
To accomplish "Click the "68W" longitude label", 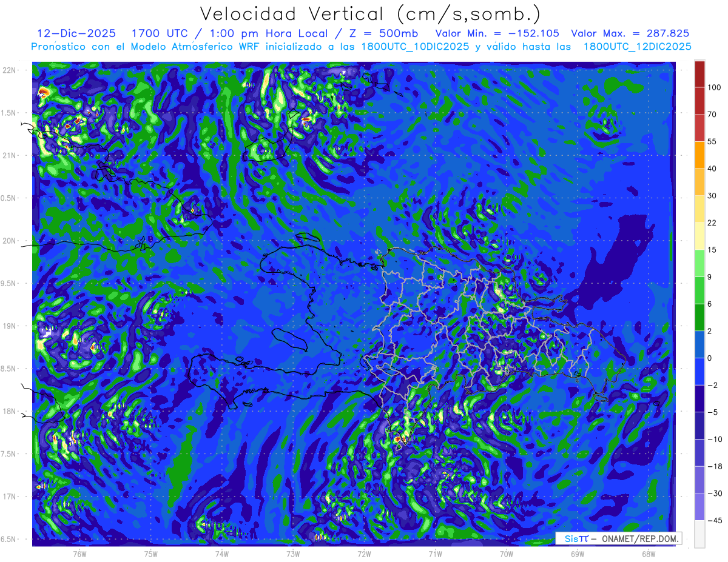I will pos(649,553).
